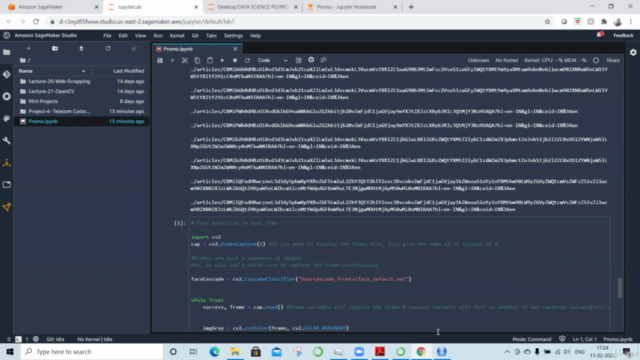This screenshot has width=640, height=360.
Task: Click the new launcher plus icon
Action: click(29, 49)
